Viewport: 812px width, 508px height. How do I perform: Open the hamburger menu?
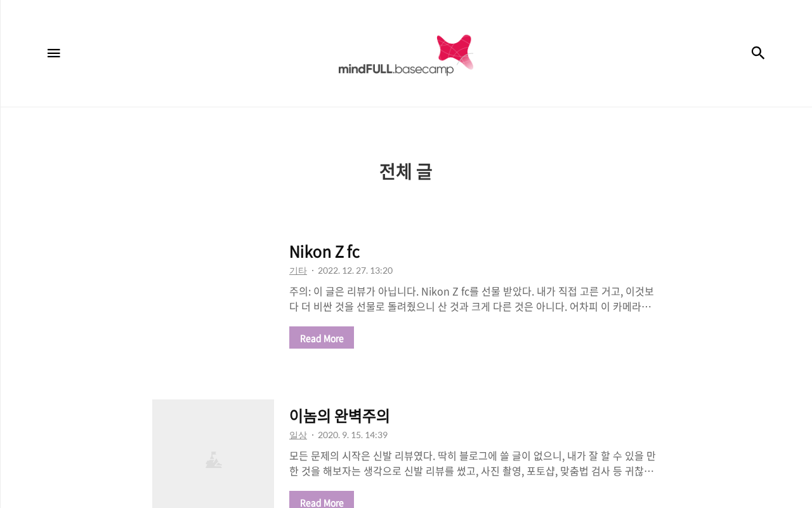tap(54, 53)
